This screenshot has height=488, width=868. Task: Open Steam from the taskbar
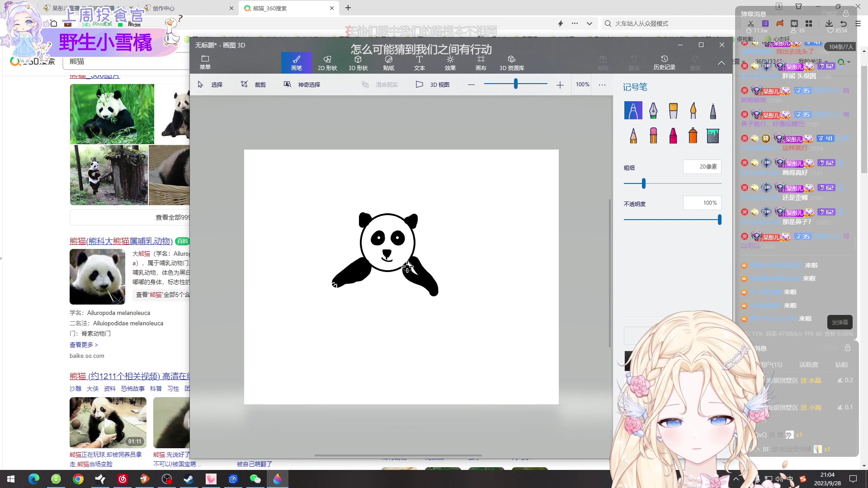tap(189, 479)
